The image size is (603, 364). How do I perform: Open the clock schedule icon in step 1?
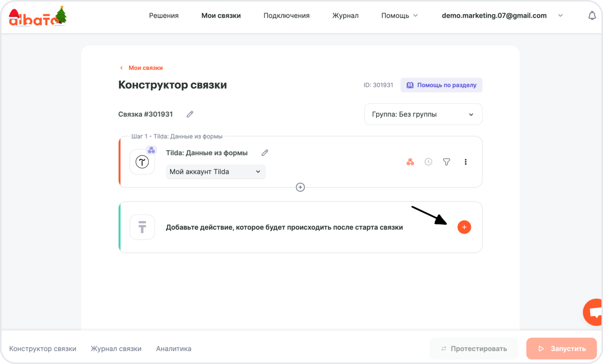[x=428, y=162]
